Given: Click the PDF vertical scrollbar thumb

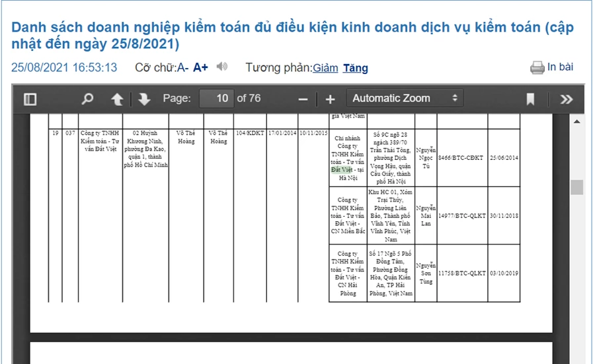Looking at the screenshot, I should pos(576,188).
